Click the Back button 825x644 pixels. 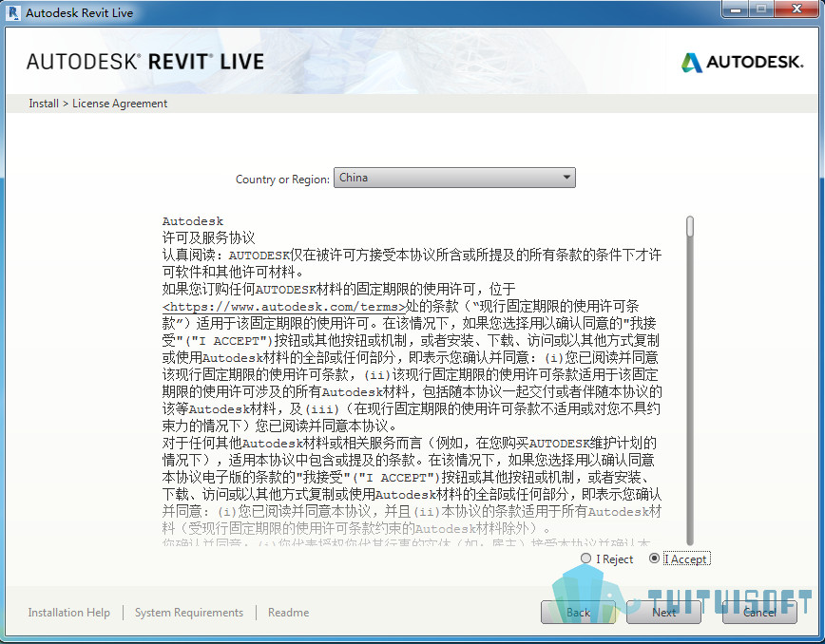tap(578, 612)
